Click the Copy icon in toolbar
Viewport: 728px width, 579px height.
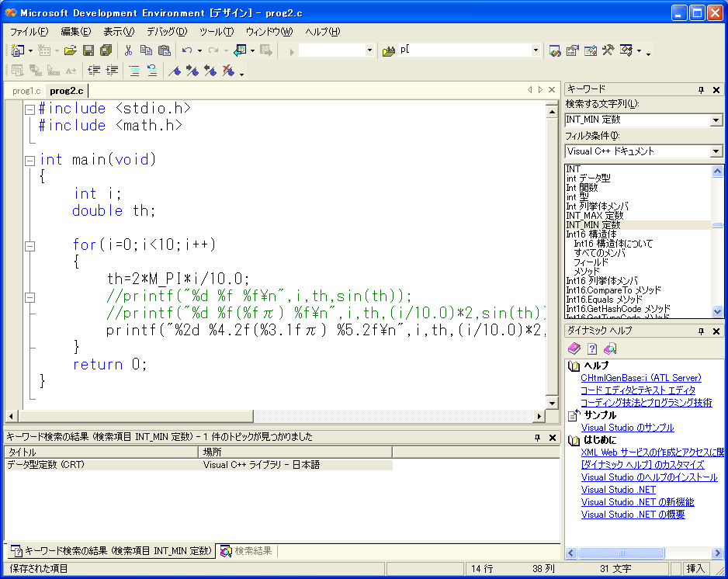tap(146, 50)
